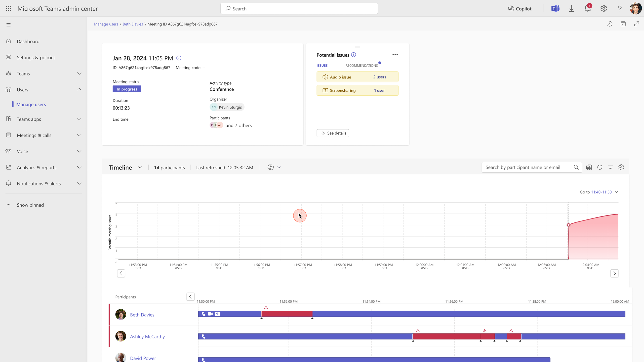Image resolution: width=644 pixels, height=362 pixels.
Task: Click Beth Davies phone call icon
Action: pyautogui.click(x=203, y=314)
